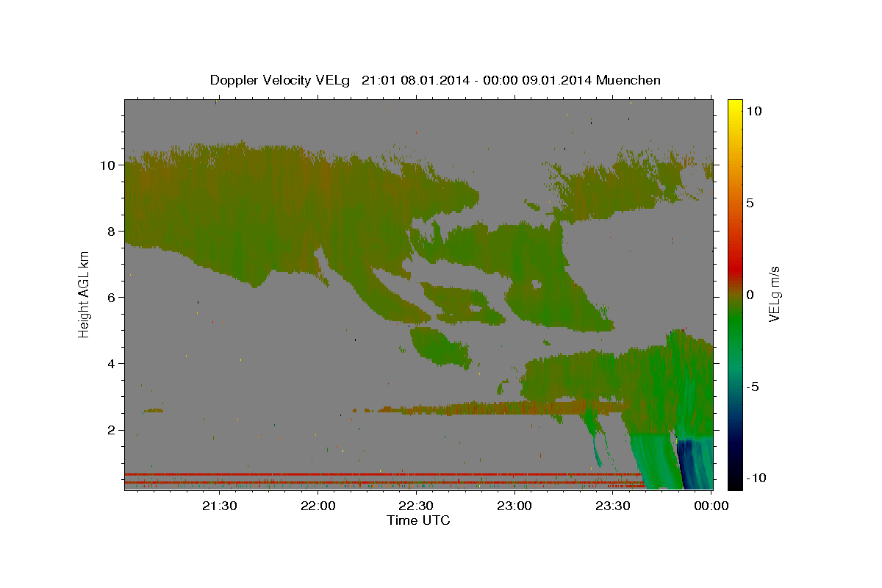Click the 'VELg m/s' colorbar label
The image size is (882, 588).
pos(775,293)
